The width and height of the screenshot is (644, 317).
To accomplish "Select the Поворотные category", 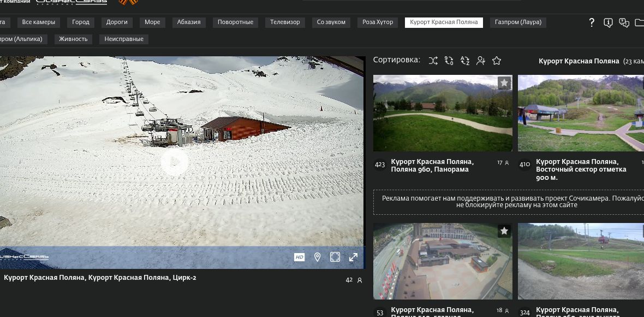I will click(235, 22).
